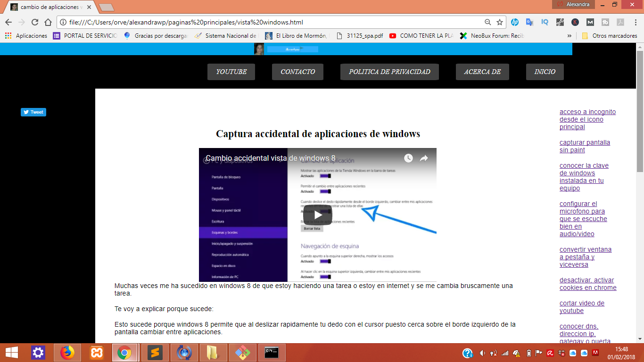Open 'conocer dns, direccion ip' link

585,334
